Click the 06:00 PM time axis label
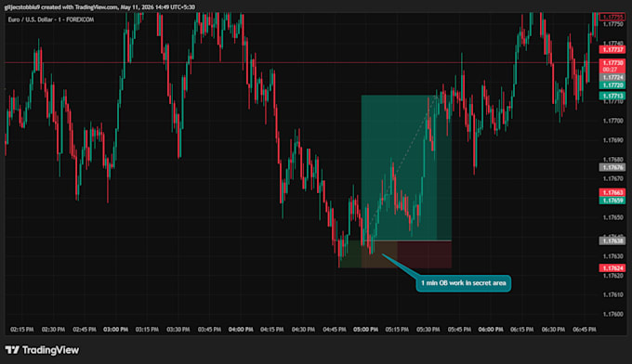Image resolution: width=632 pixels, height=364 pixels. [x=491, y=330]
